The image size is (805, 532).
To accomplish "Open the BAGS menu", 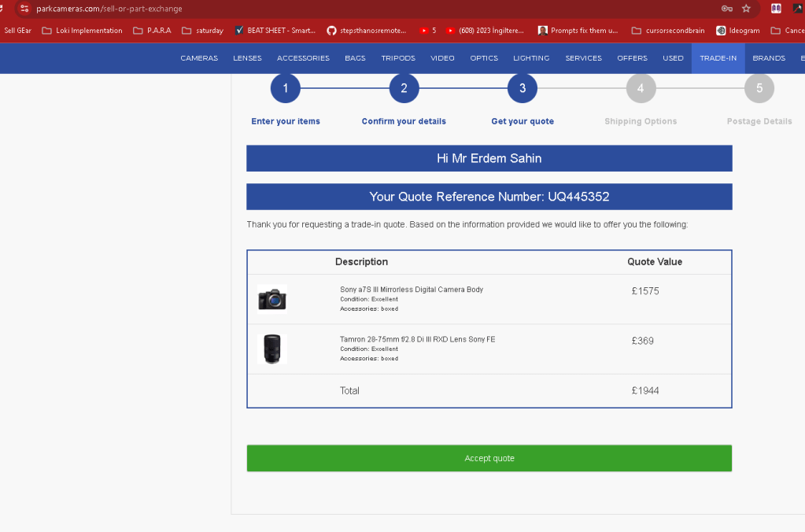I will (355, 58).
